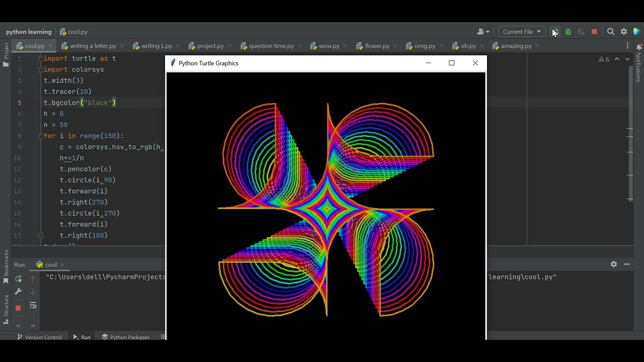Screen dimensions: 644x362
Task: Close the cool.py editor tab
Action: coord(50,46)
